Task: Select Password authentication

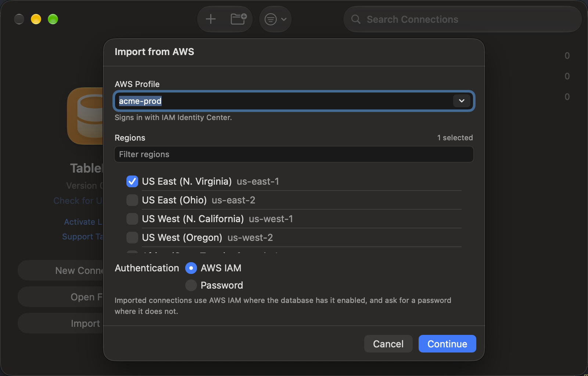Action: 191,285
